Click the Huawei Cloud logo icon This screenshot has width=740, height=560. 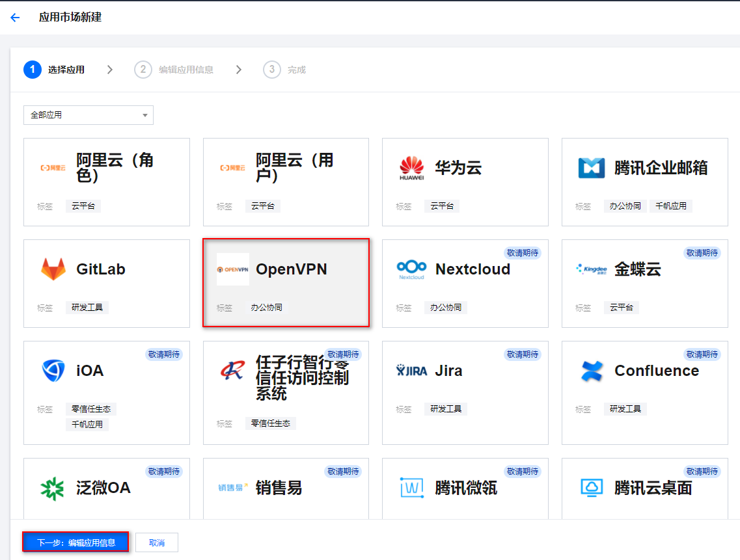[412, 168]
